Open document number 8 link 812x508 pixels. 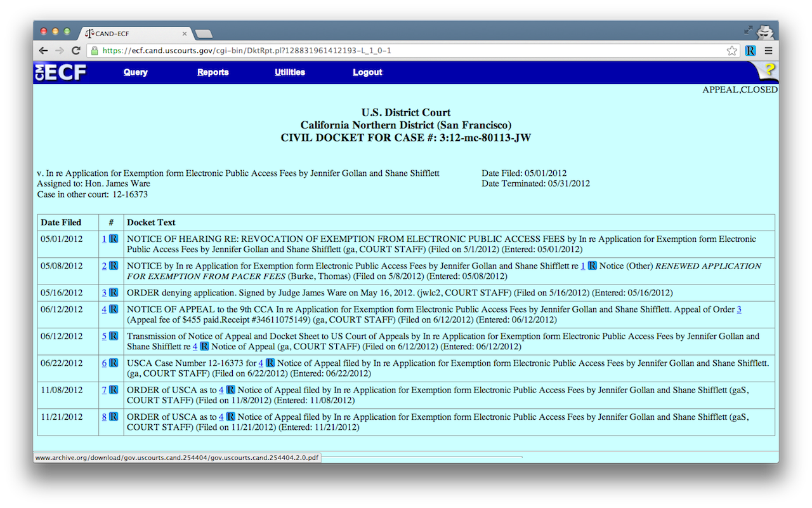(104, 417)
